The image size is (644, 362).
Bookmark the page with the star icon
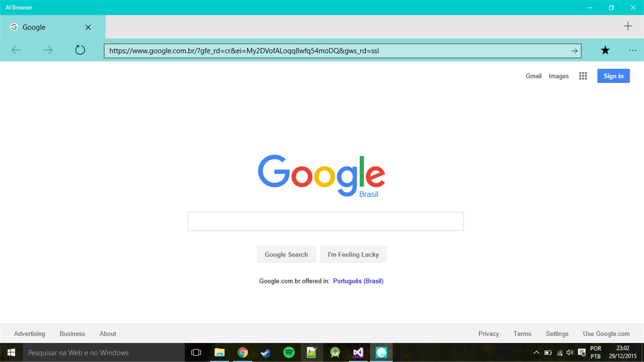coord(605,51)
